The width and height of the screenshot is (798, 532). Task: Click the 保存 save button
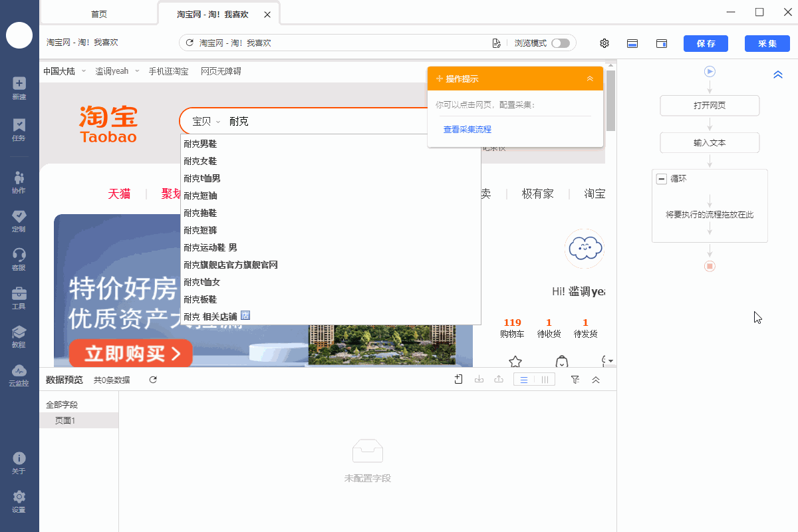click(x=706, y=43)
